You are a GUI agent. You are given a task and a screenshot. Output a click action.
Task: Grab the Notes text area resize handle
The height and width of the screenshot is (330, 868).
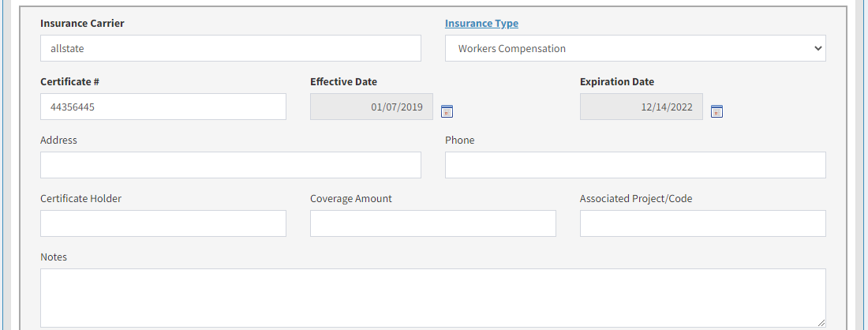(821, 323)
